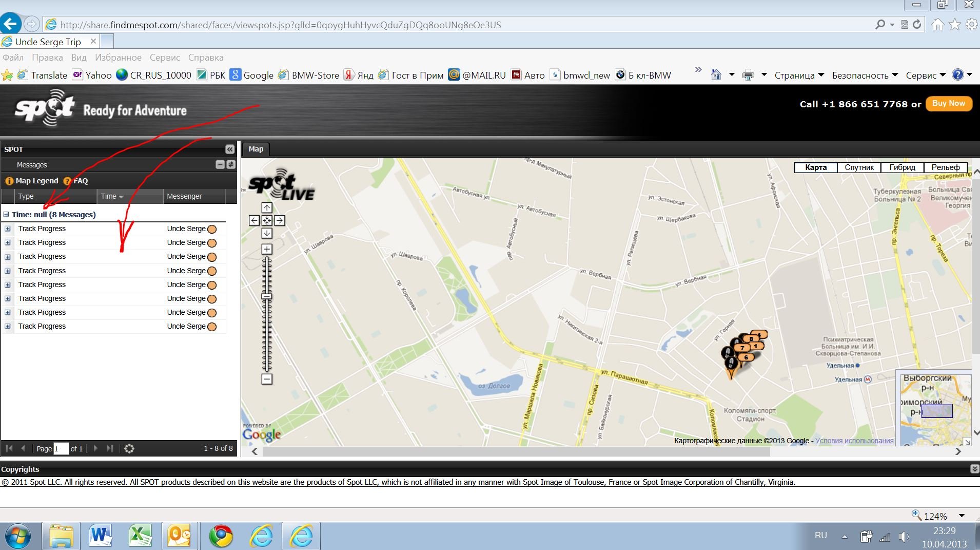The image size is (980, 550).
Task: Open Условия использования link on map
Action: pyautogui.click(x=854, y=441)
